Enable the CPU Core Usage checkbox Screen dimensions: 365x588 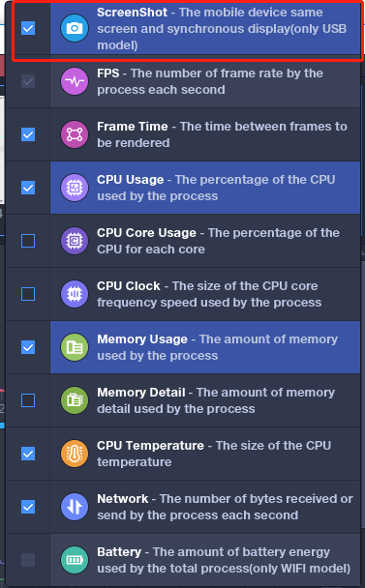[x=28, y=241]
